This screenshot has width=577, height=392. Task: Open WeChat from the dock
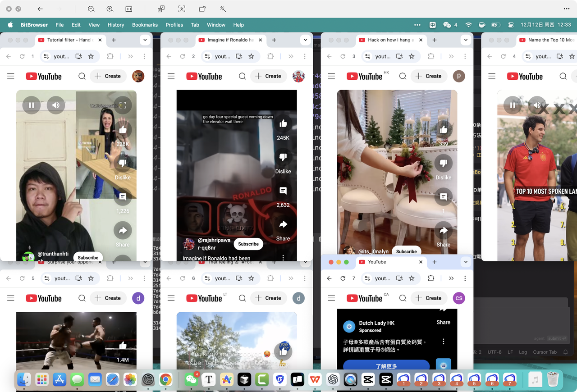click(x=192, y=380)
